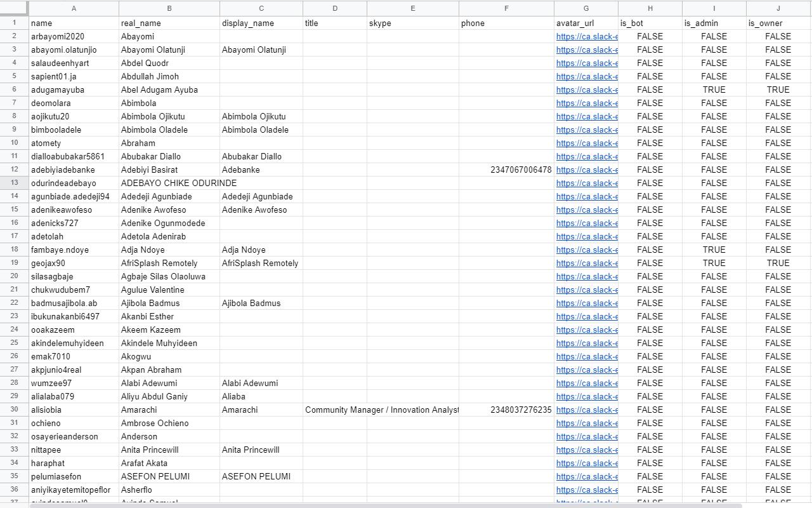
Task: Select display_name cell 'Abimbola Ojikutu'
Action: (261, 116)
